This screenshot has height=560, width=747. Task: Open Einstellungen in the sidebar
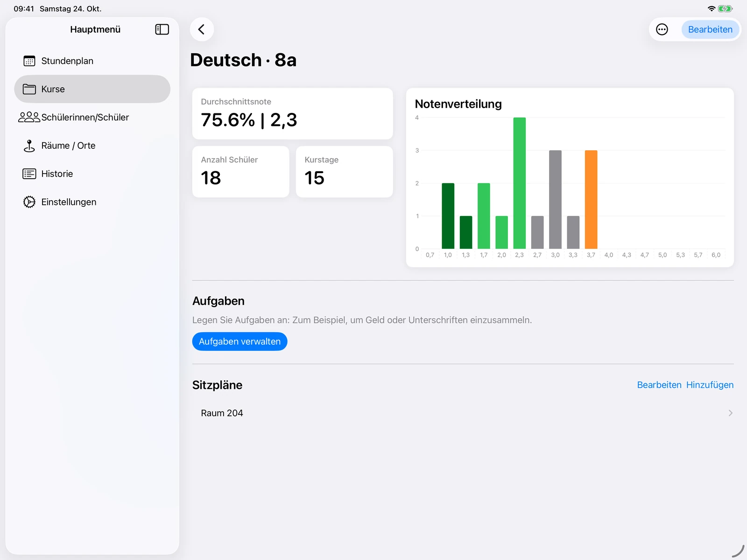(x=92, y=202)
